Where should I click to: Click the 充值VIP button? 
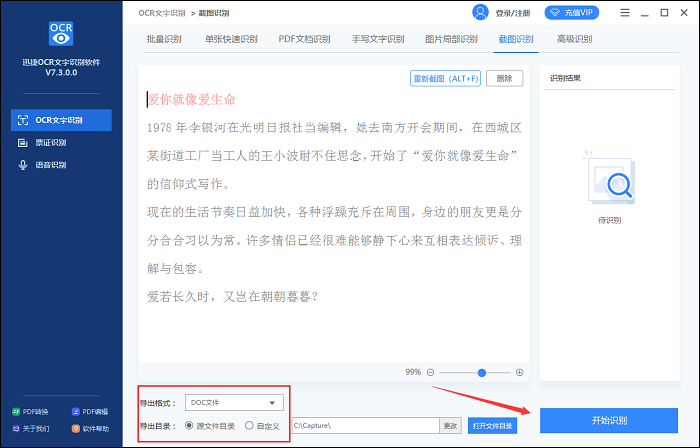[571, 13]
